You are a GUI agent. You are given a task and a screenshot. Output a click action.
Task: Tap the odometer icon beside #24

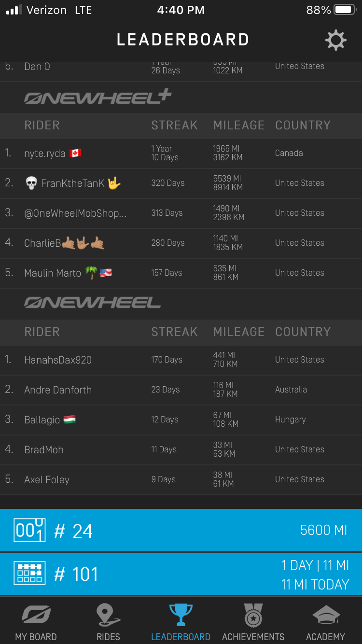click(x=29, y=530)
